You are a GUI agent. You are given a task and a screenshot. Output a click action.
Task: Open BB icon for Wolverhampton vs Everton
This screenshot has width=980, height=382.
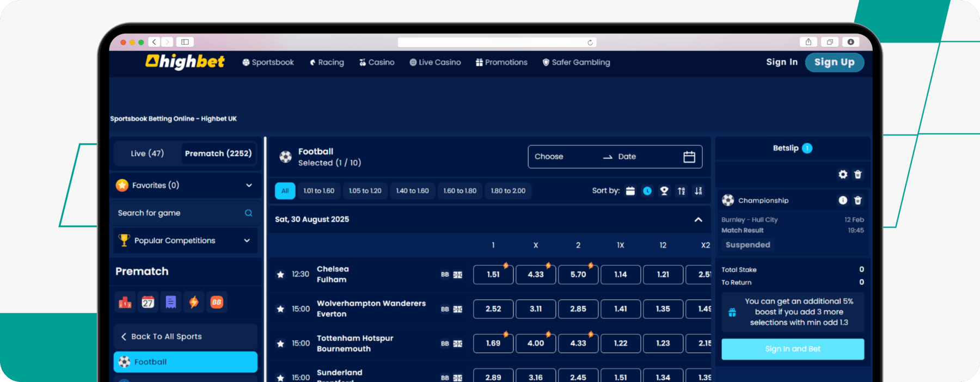(x=445, y=309)
